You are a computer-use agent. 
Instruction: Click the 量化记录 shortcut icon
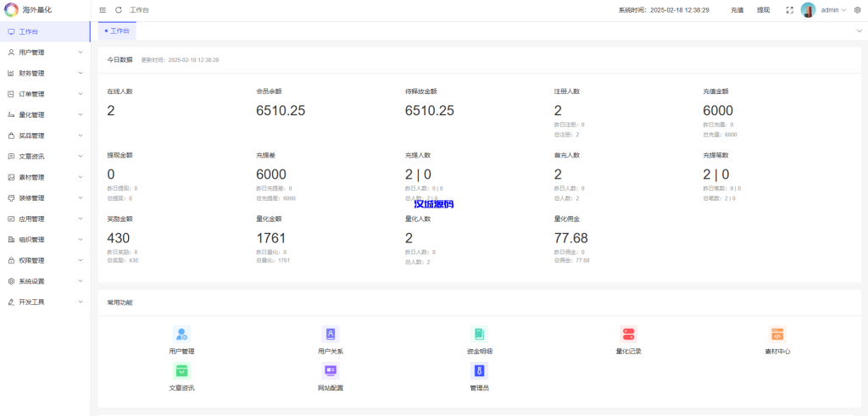click(628, 334)
